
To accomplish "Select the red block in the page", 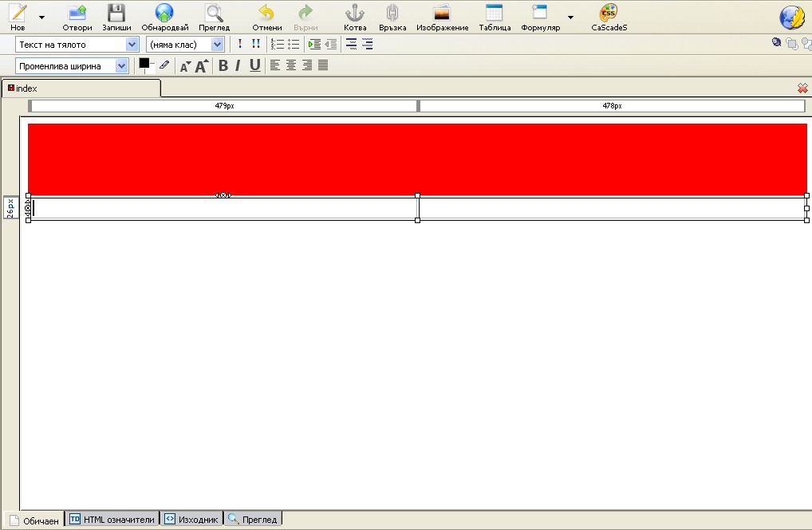I will coord(417,159).
